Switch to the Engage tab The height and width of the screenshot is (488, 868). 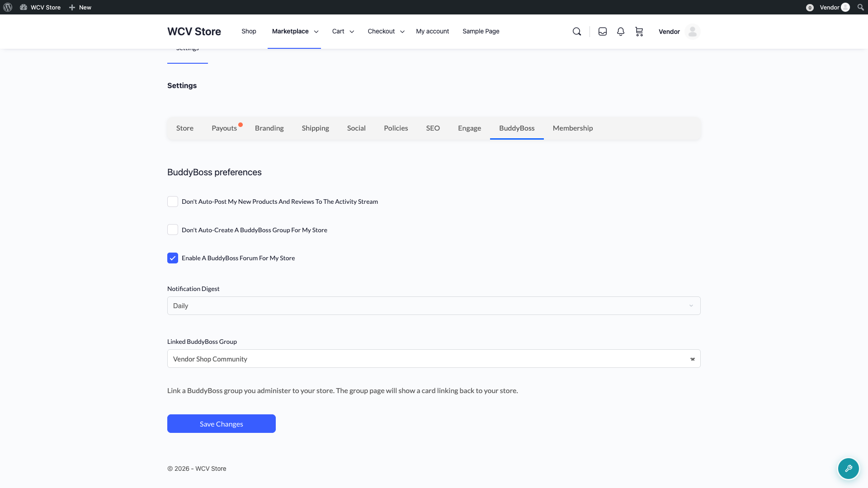click(470, 128)
